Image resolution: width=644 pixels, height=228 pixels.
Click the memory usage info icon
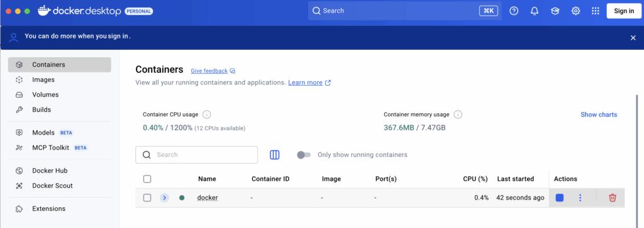(458, 115)
